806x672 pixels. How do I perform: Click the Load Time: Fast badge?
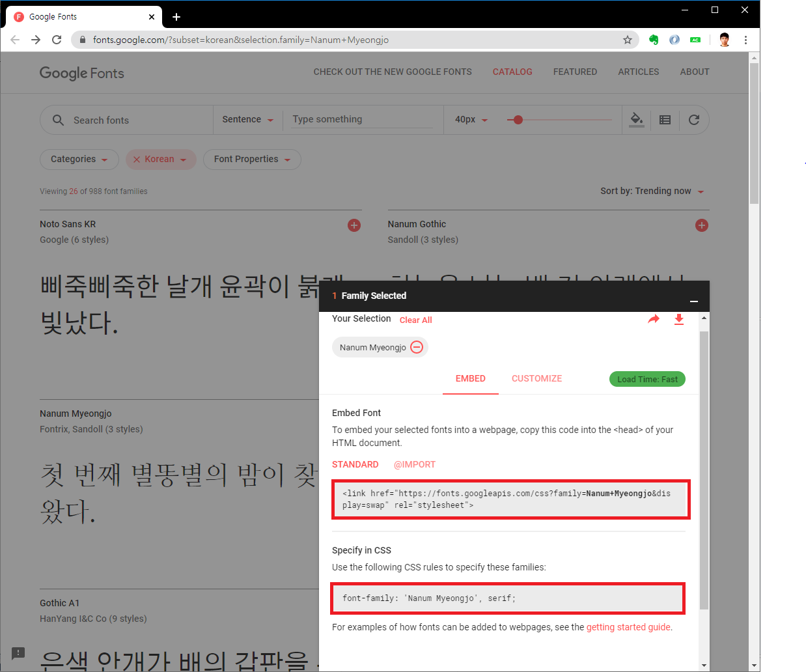tap(647, 379)
